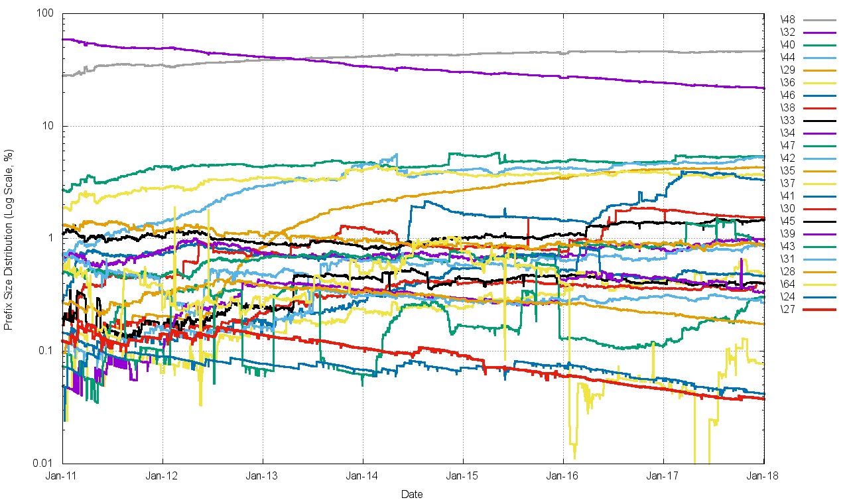Choose the \27 legend entry

[x=789, y=309]
